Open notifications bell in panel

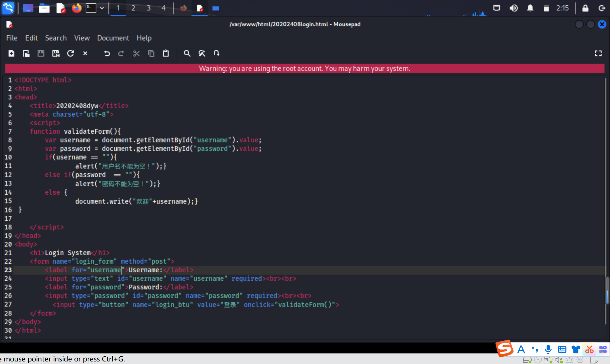(x=530, y=8)
